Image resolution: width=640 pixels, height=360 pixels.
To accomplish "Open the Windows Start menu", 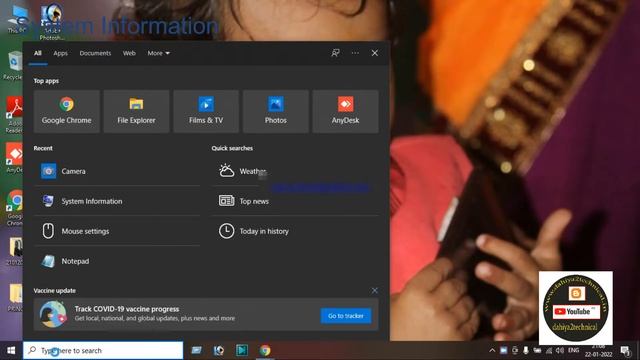I will pos(11,350).
